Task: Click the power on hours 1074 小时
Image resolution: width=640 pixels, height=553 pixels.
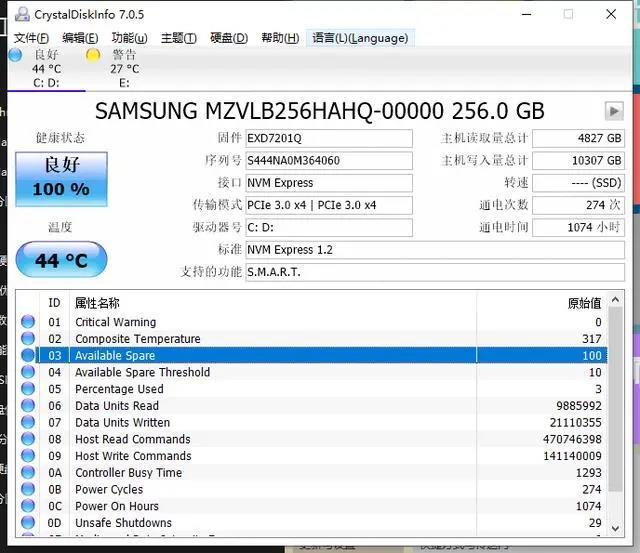Action: [x=578, y=227]
